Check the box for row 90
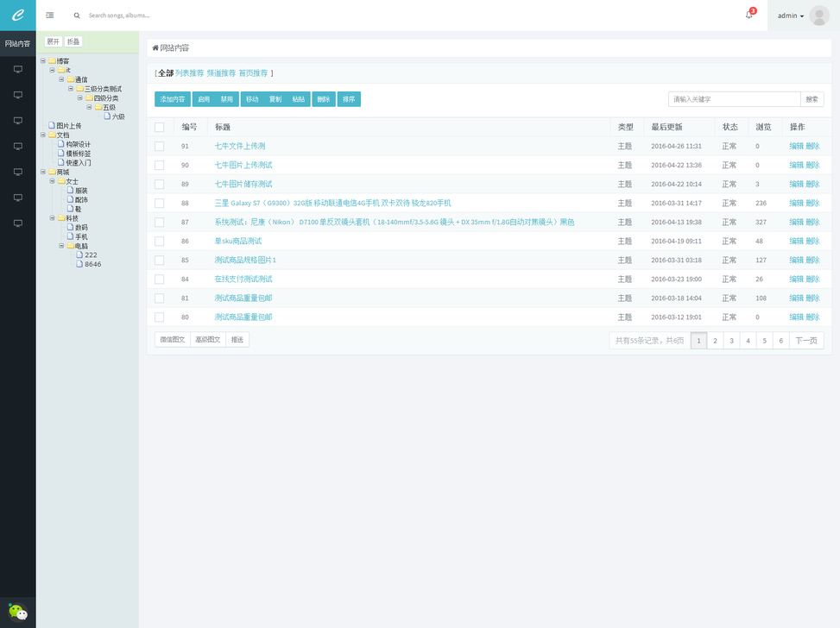 coord(159,165)
